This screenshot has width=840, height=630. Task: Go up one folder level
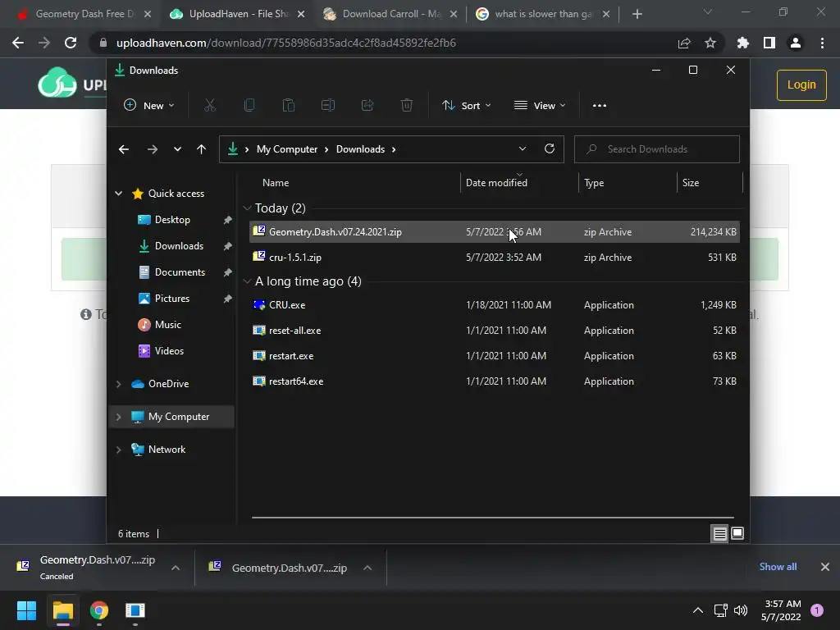pyautogui.click(x=202, y=149)
